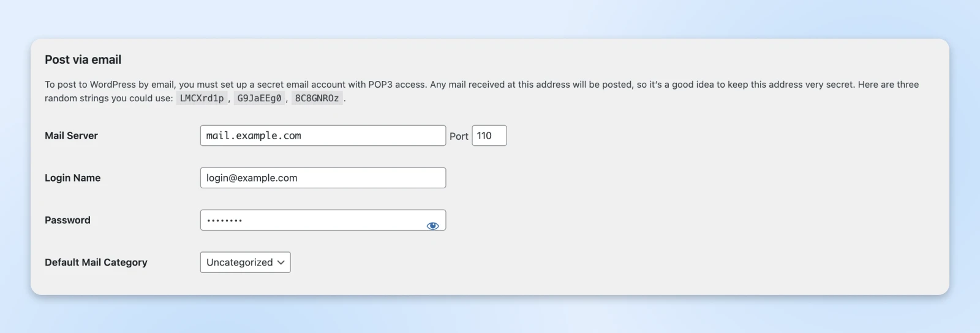This screenshot has height=333, width=980.
Task: Click the Default Mail Category label
Action: [96, 262]
